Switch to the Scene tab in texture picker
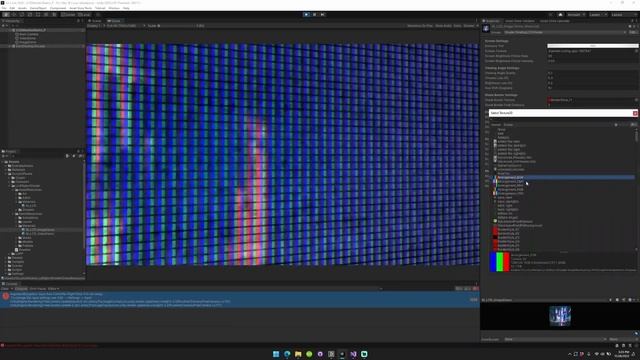Viewport: 640px width, 360px height. pos(508,124)
